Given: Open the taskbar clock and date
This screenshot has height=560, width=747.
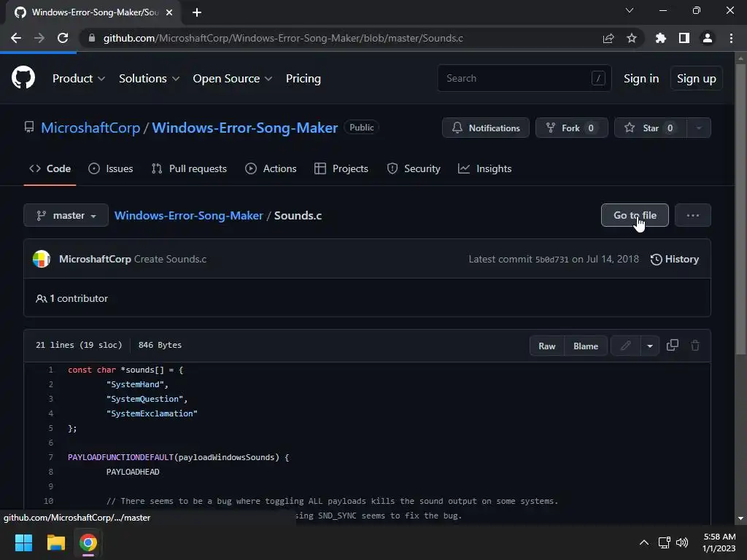Looking at the screenshot, I should tap(719, 542).
